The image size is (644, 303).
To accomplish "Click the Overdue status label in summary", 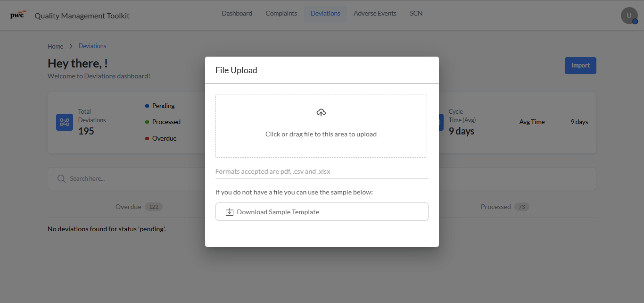I will pos(165,138).
